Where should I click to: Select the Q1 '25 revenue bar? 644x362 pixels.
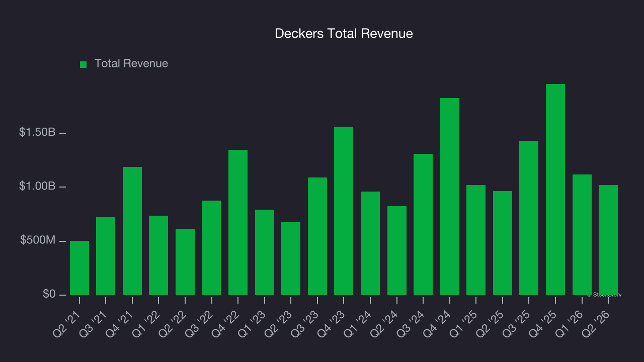476,240
